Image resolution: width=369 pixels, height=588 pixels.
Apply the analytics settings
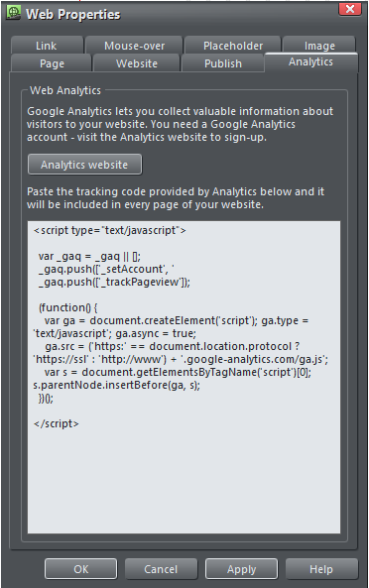coord(241,569)
